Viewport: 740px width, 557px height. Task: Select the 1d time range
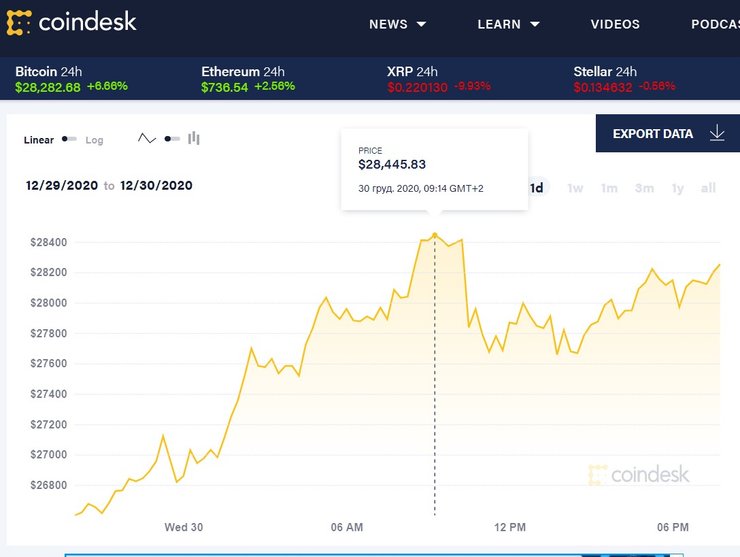[537, 188]
